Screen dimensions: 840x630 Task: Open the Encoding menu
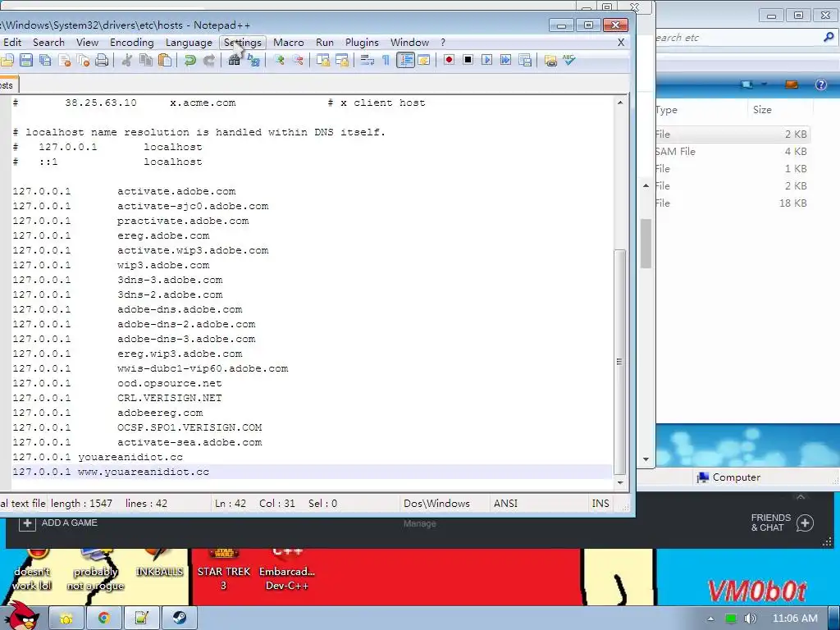click(132, 43)
